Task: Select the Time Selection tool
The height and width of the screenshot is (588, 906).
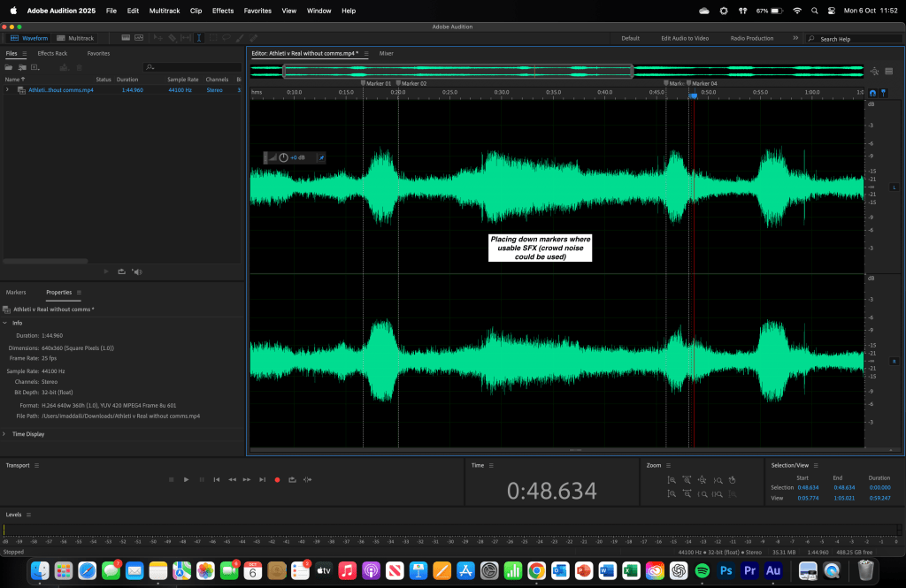Action: pyautogui.click(x=198, y=38)
